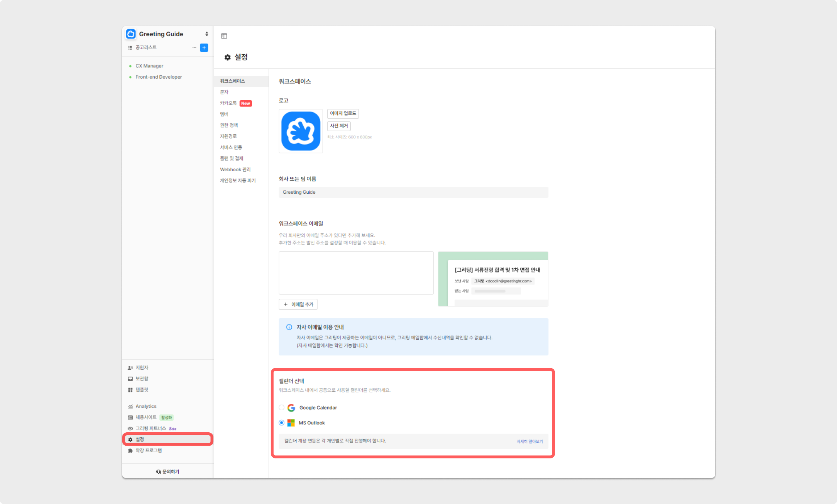The image size is (837, 504).
Task: Open the 서비스 연동 settings tab
Action: [231, 147]
